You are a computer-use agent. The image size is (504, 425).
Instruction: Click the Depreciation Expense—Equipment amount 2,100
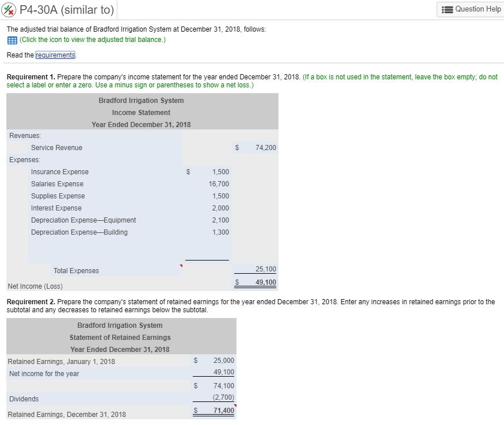220,220
